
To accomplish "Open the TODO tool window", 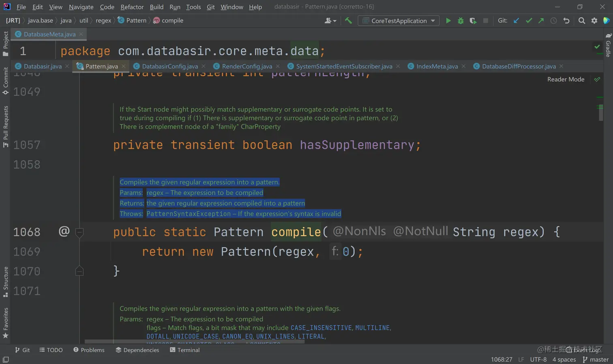I will (x=51, y=350).
